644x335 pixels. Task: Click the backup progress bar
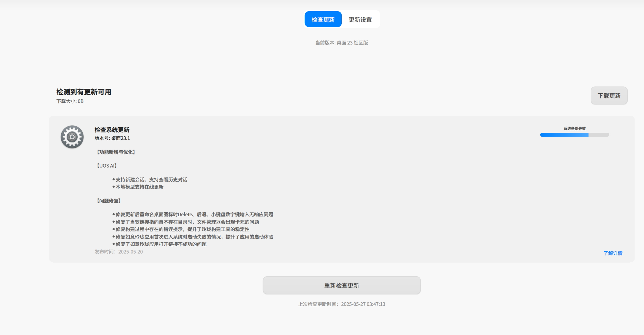(x=574, y=135)
